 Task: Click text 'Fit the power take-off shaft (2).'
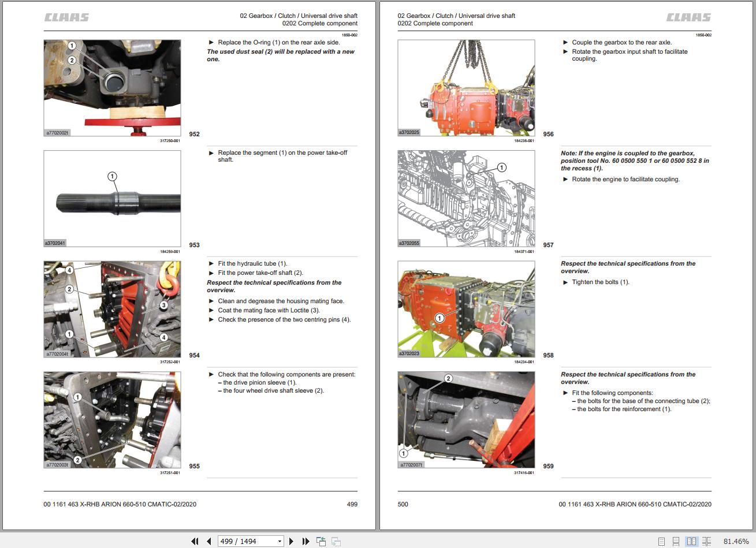tap(260, 273)
